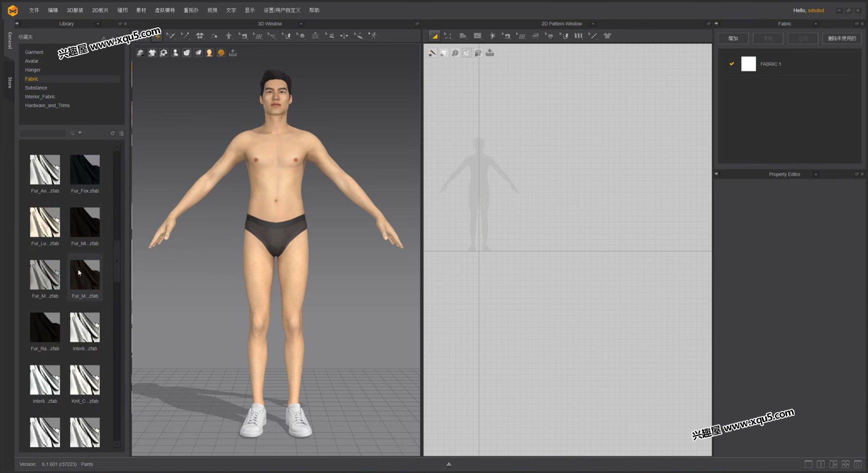Open the 3D Window dropdown arrow
868x473 pixels.
click(x=301, y=24)
